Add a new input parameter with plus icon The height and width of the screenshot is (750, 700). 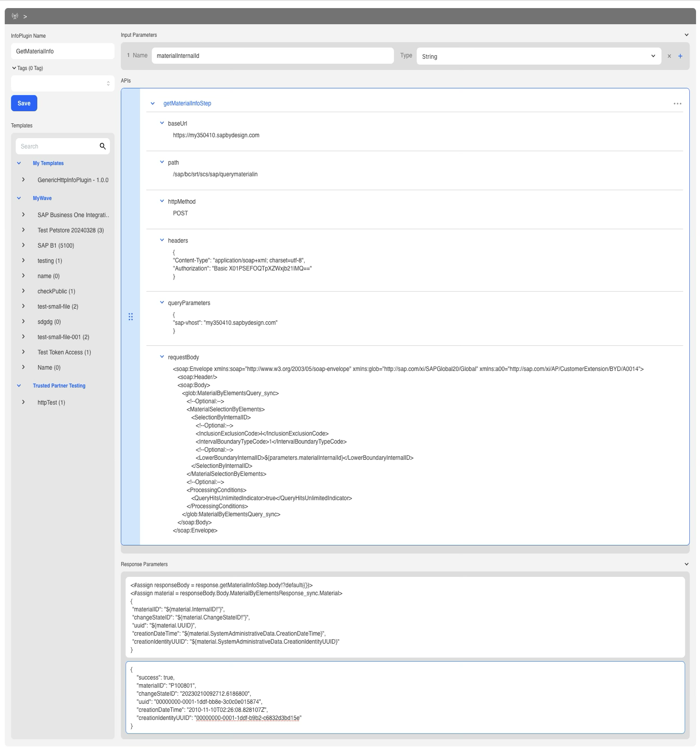pyautogui.click(x=680, y=56)
